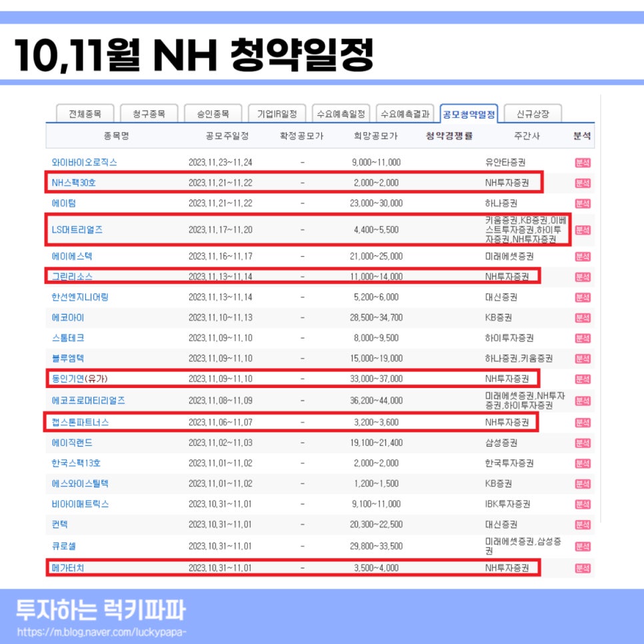Open the 메가터치 stock link
Screen dimensions: 644x644
(x=68, y=568)
